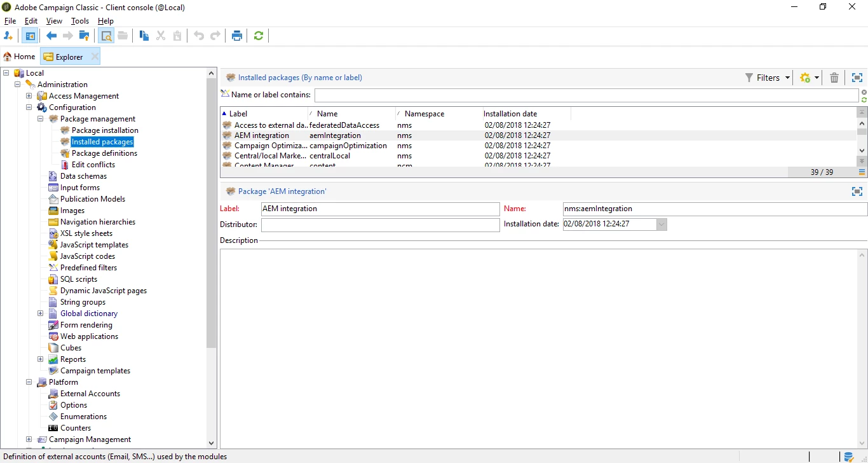Open list configuration icon beside 39 / 39
This screenshot has height=463, width=868.
(862, 172)
